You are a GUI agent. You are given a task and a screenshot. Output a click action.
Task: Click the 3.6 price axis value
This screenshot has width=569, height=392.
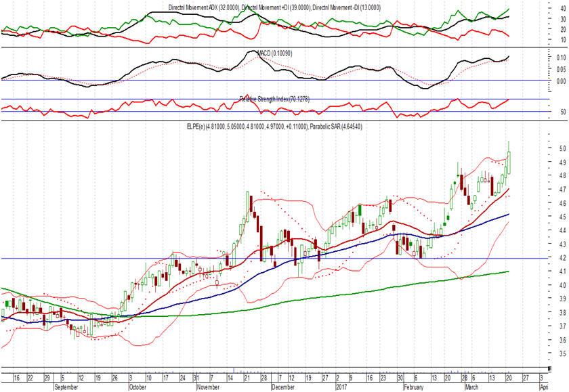(562, 340)
